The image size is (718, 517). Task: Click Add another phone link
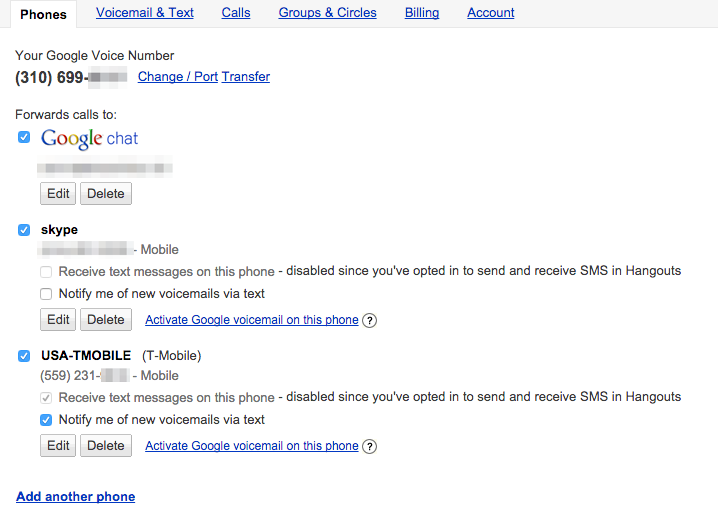coord(76,496)
